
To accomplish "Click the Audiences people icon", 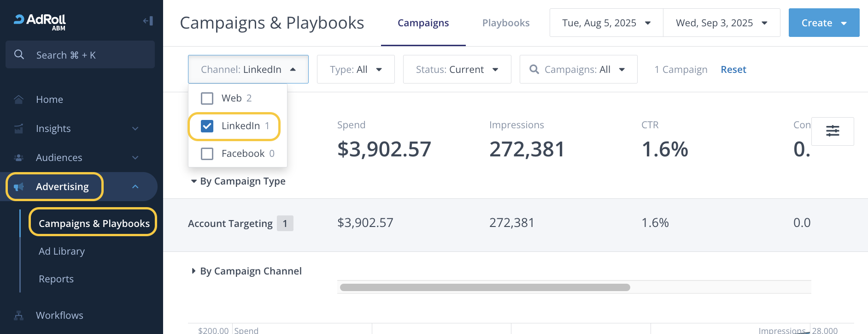I will tap(19, 157).
